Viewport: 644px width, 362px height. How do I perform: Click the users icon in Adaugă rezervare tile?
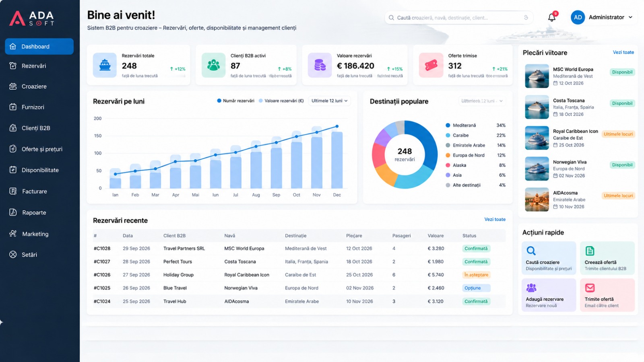531,288
